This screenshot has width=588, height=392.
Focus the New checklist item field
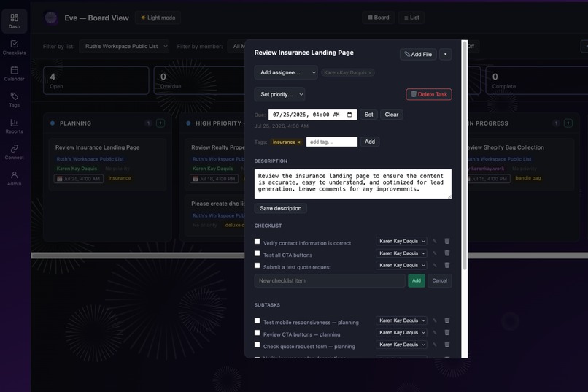pyautogui.click(x=330, y=280)
